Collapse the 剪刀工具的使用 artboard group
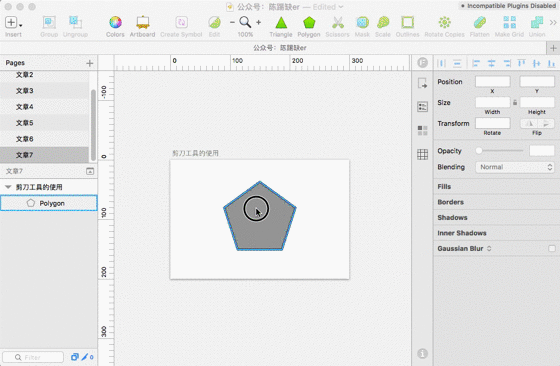The height and width of the screenshot is (366, 560). (x=8, y=187)
